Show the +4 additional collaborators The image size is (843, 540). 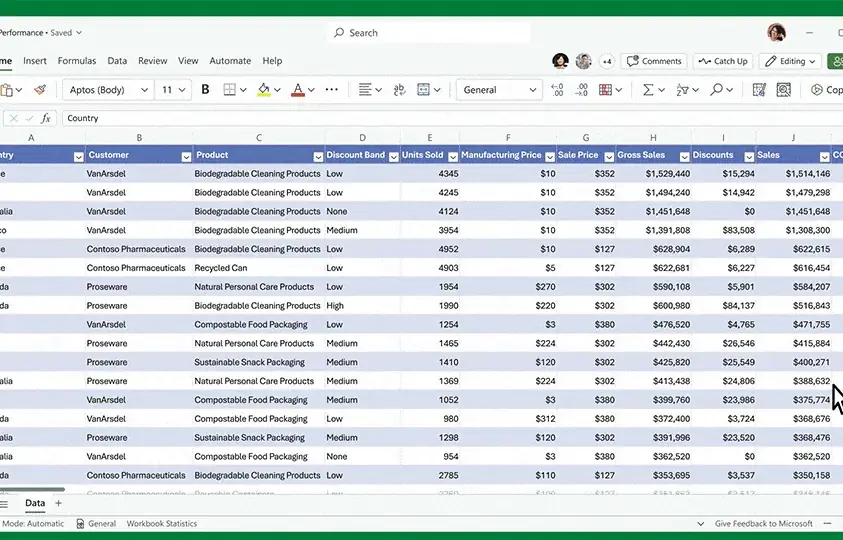coord(607,61)
